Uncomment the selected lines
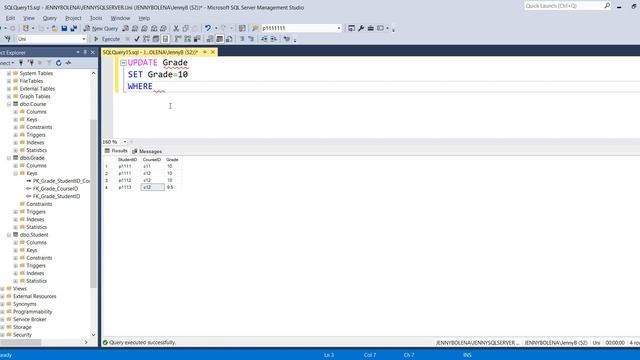Screen dimensions: 640x360 click(x=251, y=39)
